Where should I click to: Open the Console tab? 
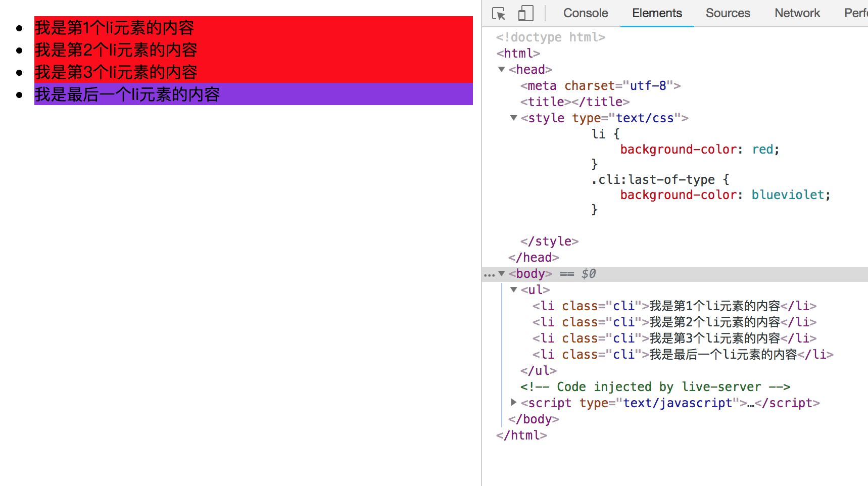coord(586,13)
